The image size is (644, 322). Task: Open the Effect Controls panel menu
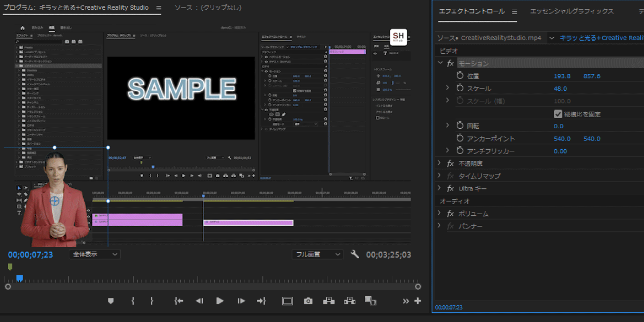pyautogui.click(x=514, y=11)
